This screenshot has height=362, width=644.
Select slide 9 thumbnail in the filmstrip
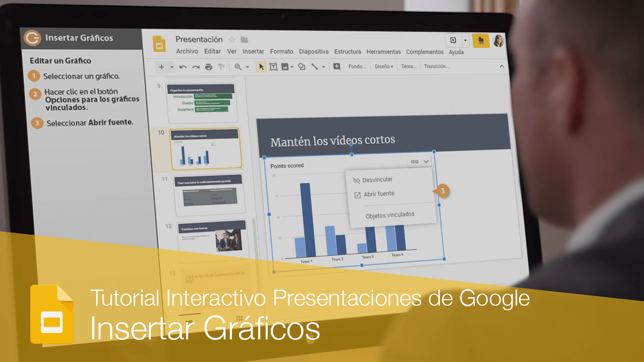tap(202, 103)
